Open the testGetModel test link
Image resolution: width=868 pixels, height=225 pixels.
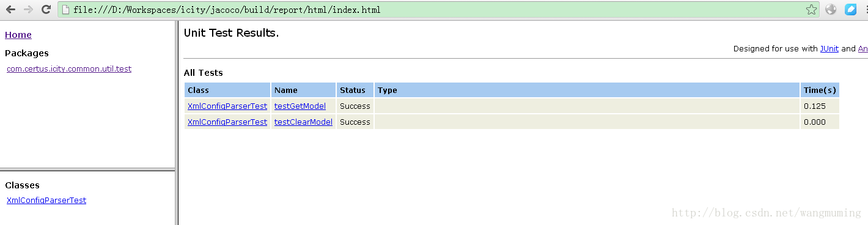[x=300, y=106]
